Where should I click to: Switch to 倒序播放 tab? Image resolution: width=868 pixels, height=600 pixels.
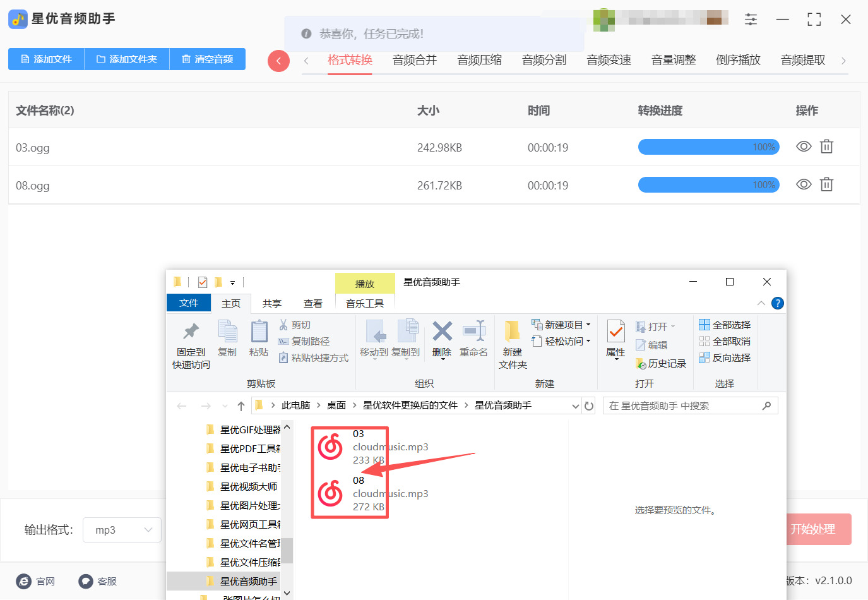(738, 60)
